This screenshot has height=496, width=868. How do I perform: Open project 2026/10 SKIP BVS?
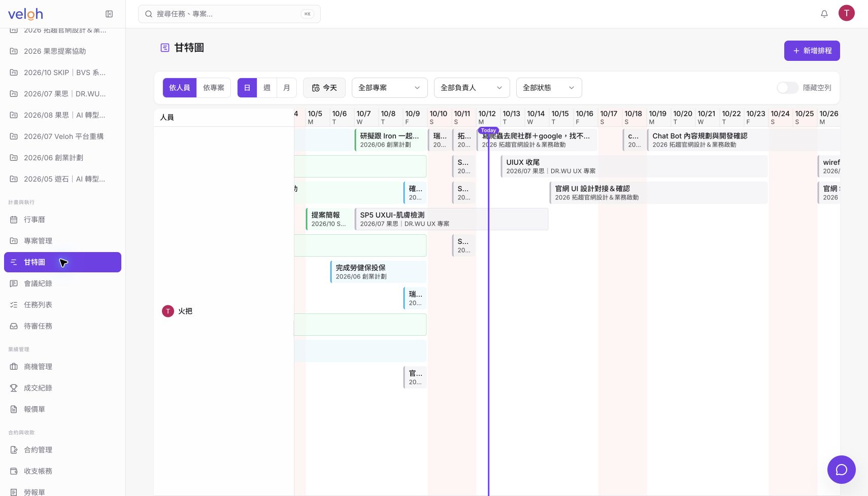[62, 73]
